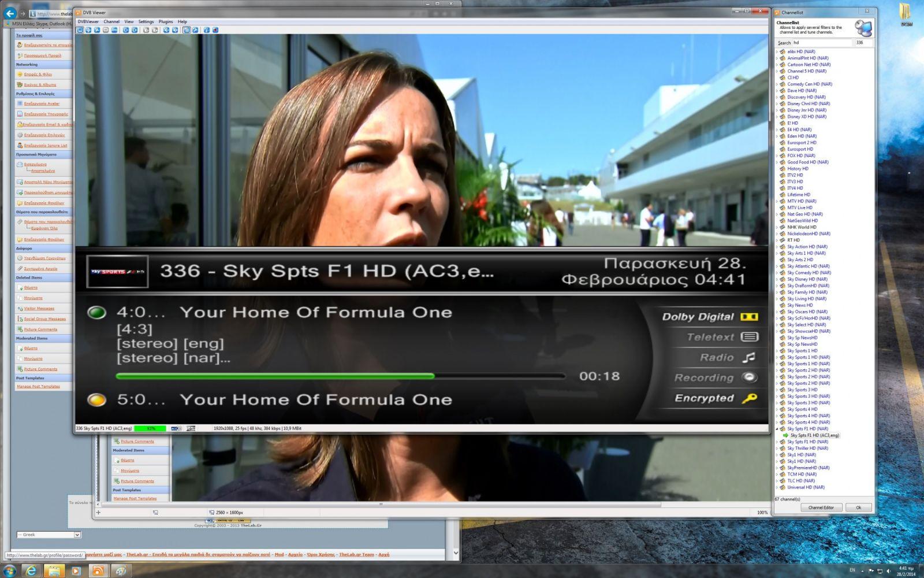Click the wrench options toolbar icon
The image size is (924, 578).
tap(195, 30)
